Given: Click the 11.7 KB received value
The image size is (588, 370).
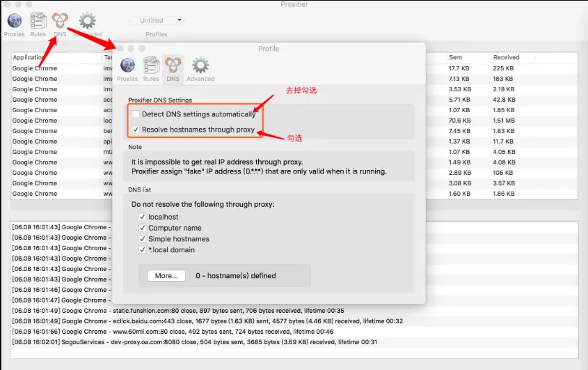Looking at the screenshot, I should pyautogui.click(x=503, y=141).
